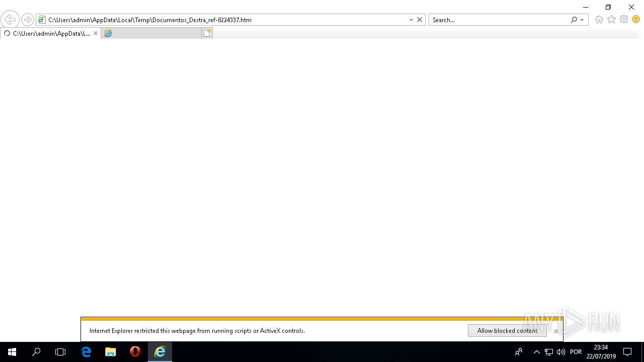This screenshot has height=362, width=644.
Task: Click the Internet Explorer taskbar icon
Action: (160, 352)
